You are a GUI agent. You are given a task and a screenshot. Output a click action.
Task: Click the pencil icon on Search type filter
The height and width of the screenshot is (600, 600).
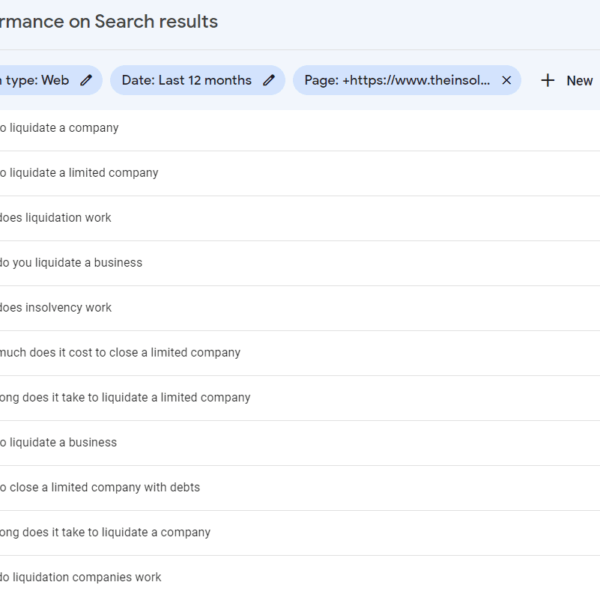click(x=87, y=80)
